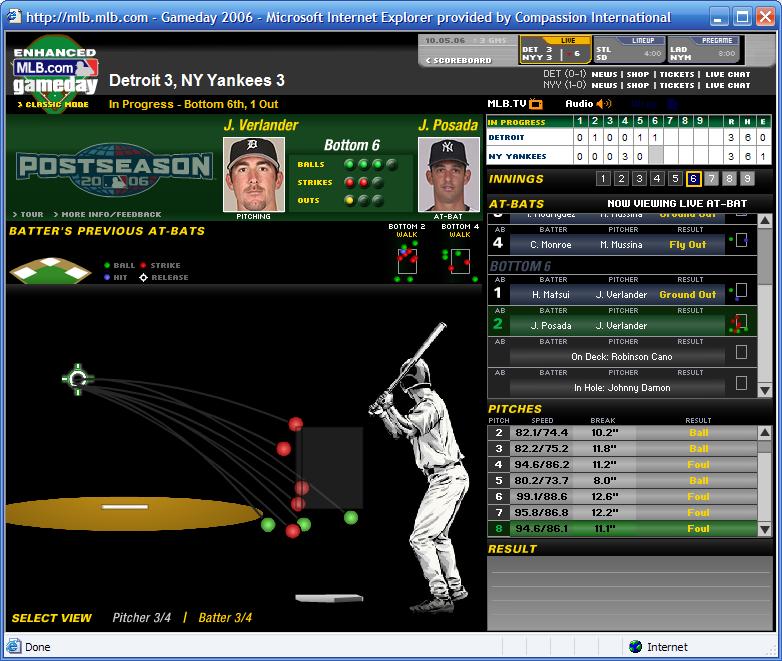This screenshot has width=782, height=661.
Task: Go back to Scoreboard
Action: (458, 60)
